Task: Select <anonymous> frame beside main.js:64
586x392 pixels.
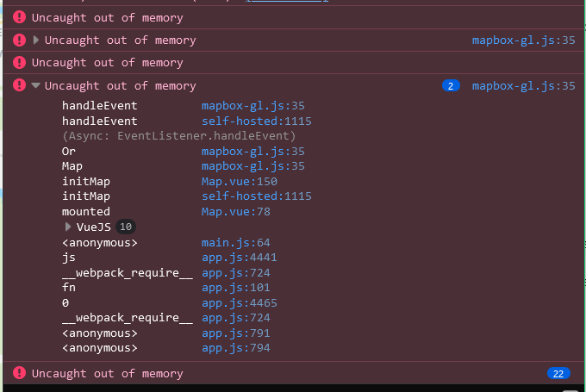Action: click(100, 243)
